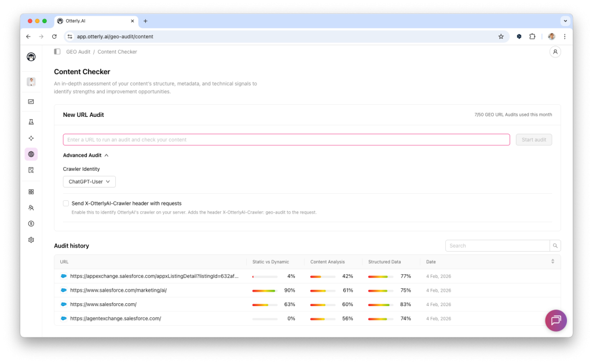Image resolution: width=593 pixels, height=364 pixels.
Task: Sort audit history by Date arrows
Action: (x=552, y=262)
